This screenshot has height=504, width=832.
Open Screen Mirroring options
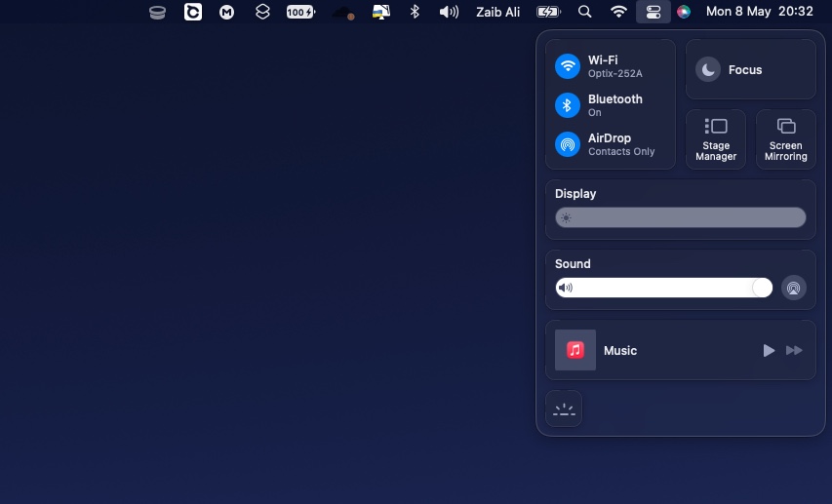[786, 139]
